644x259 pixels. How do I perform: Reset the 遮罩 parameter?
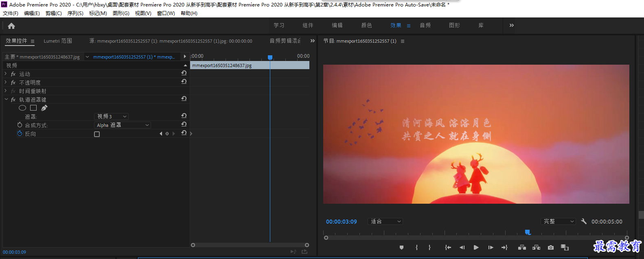184,116
